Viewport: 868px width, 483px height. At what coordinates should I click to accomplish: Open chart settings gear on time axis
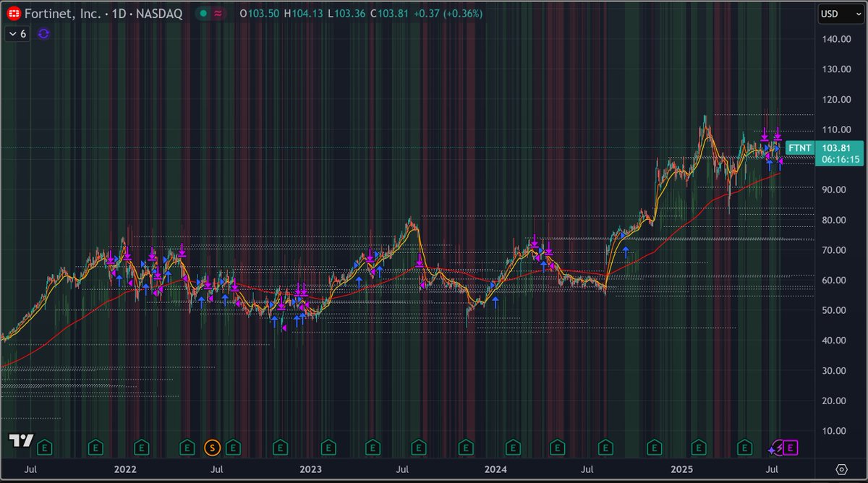841,469
